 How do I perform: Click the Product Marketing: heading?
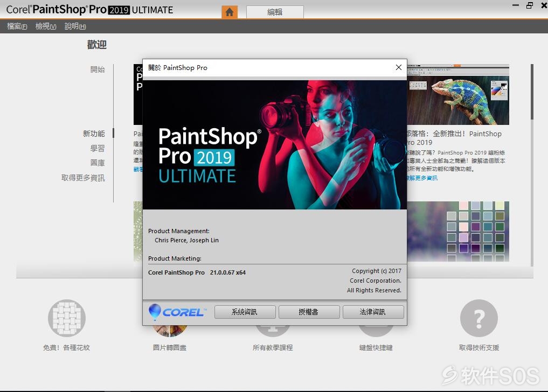[x=175, y=258]
